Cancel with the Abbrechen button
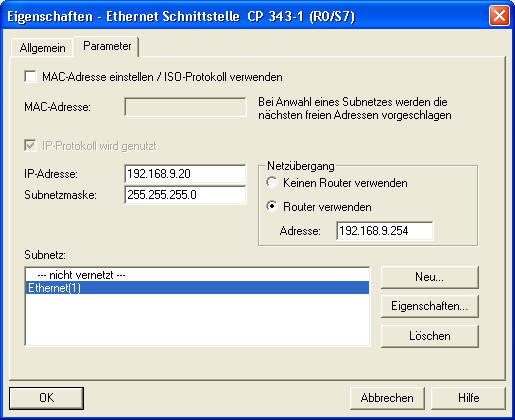 387,398
